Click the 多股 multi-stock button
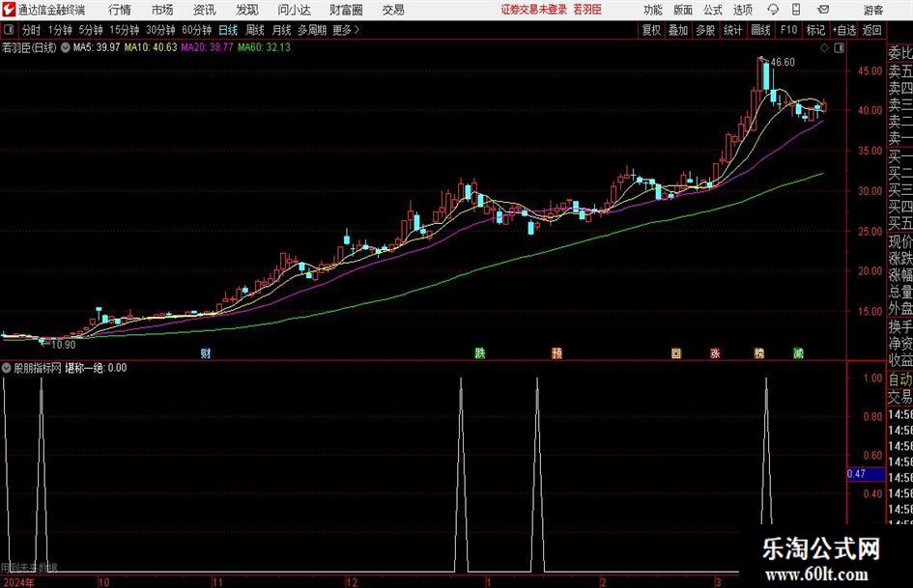Viewport: 913px width, 588px height. 705,30
